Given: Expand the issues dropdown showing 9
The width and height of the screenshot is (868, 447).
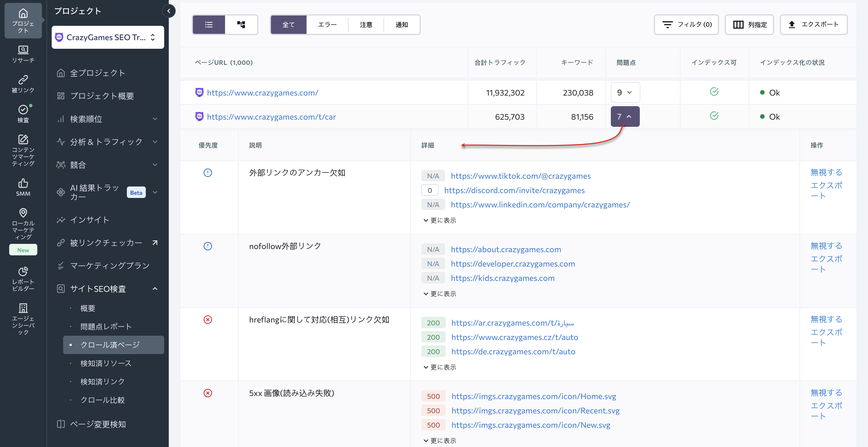Looking at the screenshot, I should click(625, 92).
